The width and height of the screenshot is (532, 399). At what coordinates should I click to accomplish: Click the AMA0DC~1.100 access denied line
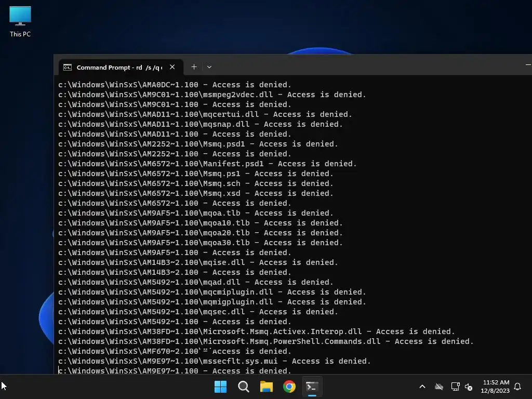[175, 85]
